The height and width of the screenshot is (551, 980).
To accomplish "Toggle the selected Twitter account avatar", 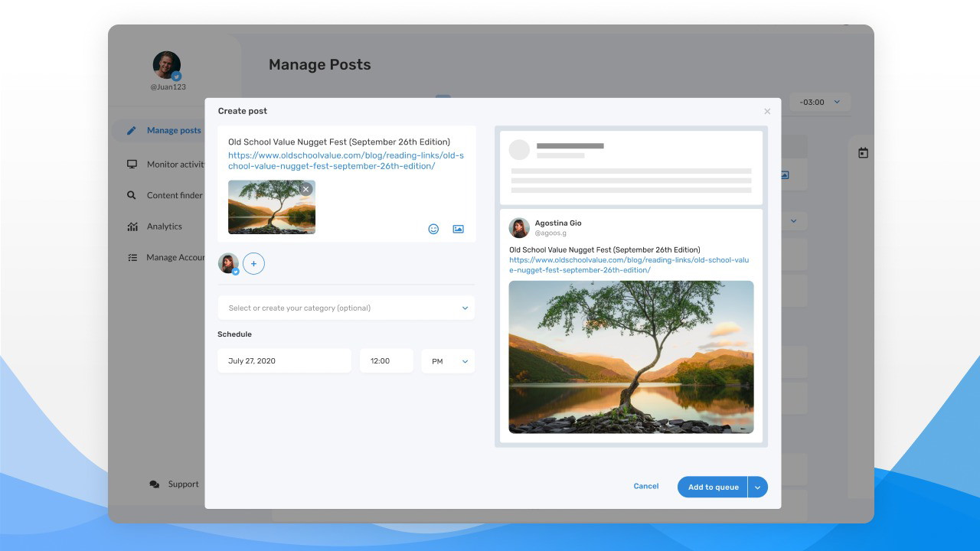I will pyautogui.click(x=228, y=264).
